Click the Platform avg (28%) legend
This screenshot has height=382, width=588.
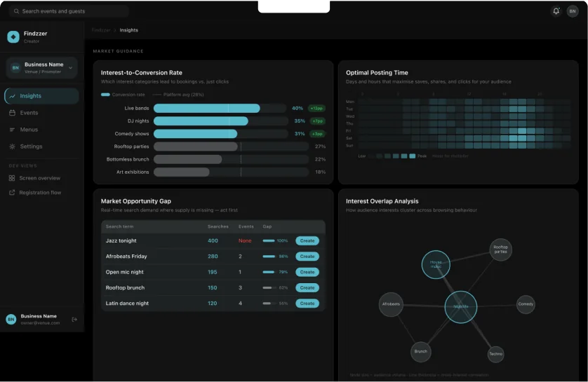click(x=178, y=95)
